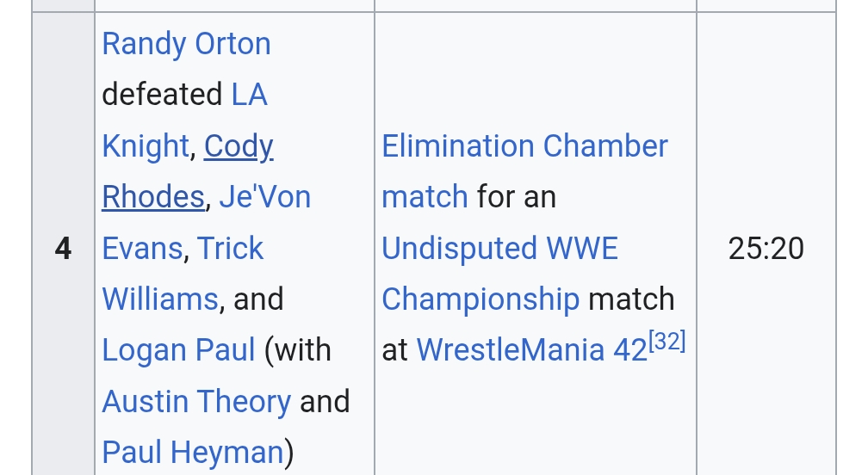Click the word 'at' before WrestleMania 42
Screen dimensions: 868x475
coord(394,350)
